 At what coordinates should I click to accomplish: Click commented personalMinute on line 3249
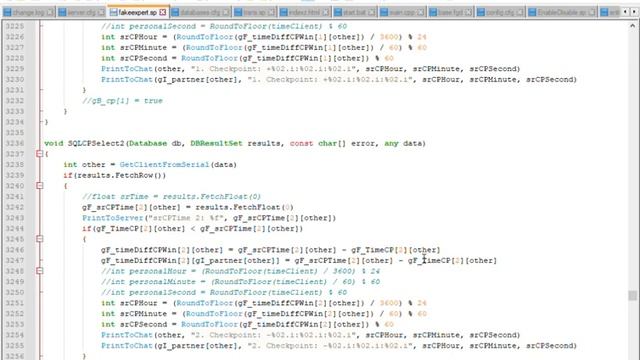point(240,282)
